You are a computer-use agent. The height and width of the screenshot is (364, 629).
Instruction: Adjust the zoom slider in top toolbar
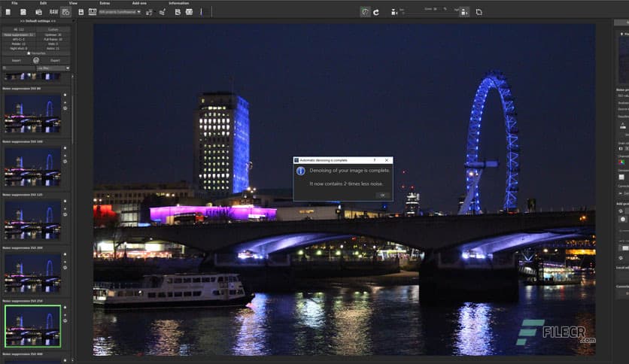(421, 13)
